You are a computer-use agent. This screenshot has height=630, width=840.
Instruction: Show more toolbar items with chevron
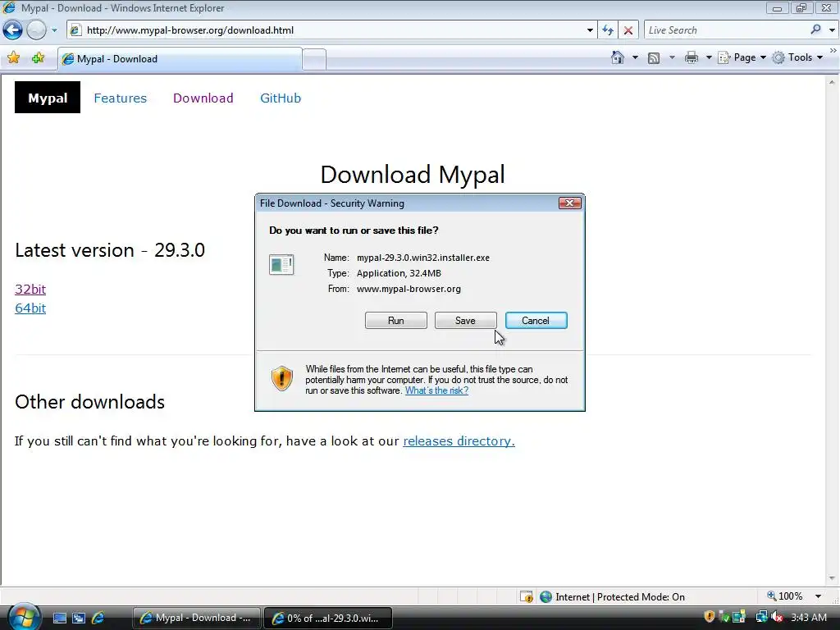click(x=833, y=50)
